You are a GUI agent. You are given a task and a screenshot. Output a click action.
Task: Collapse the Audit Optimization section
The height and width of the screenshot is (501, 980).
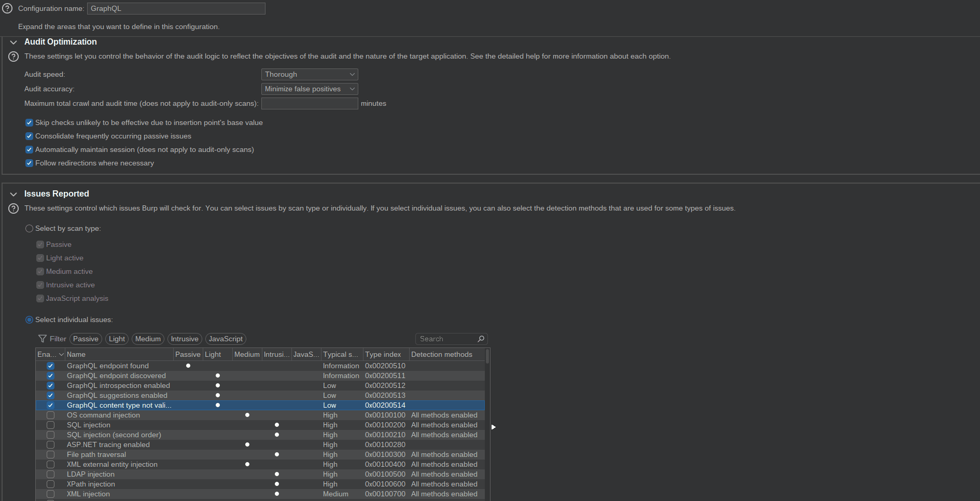[13, 42]
